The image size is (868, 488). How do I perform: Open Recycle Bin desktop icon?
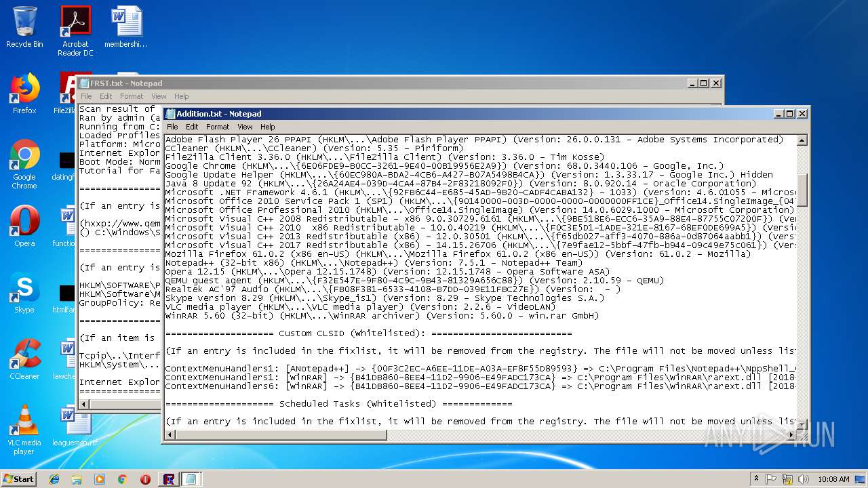24,27
